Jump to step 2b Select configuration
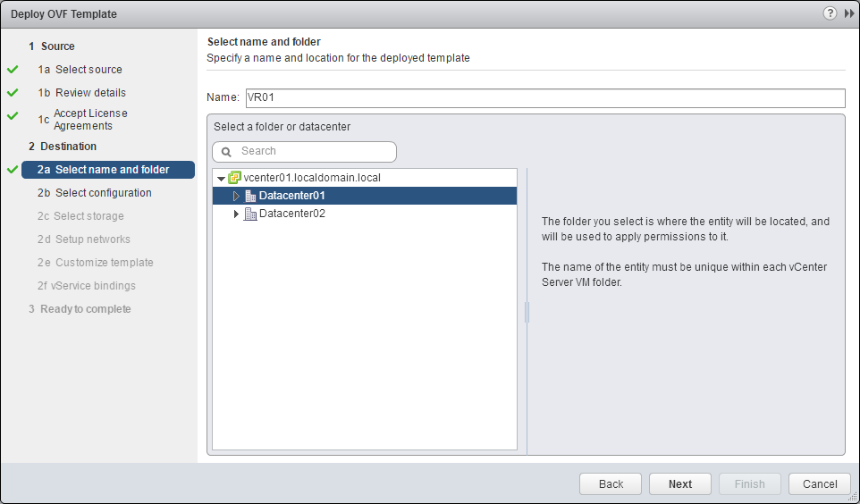Image resolution: width=860 pixels, height=504 pixels. pyautogui.click(x=103, y=193)
